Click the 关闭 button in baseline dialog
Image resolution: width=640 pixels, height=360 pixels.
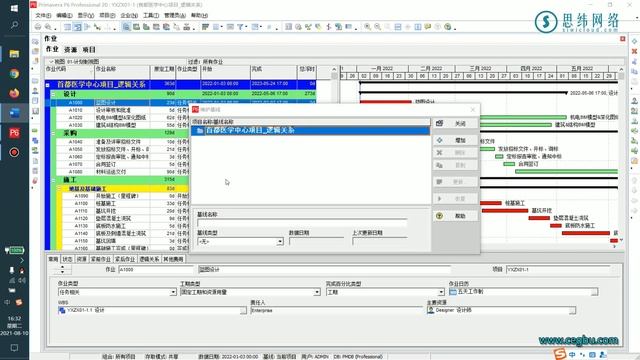point(455,124)
